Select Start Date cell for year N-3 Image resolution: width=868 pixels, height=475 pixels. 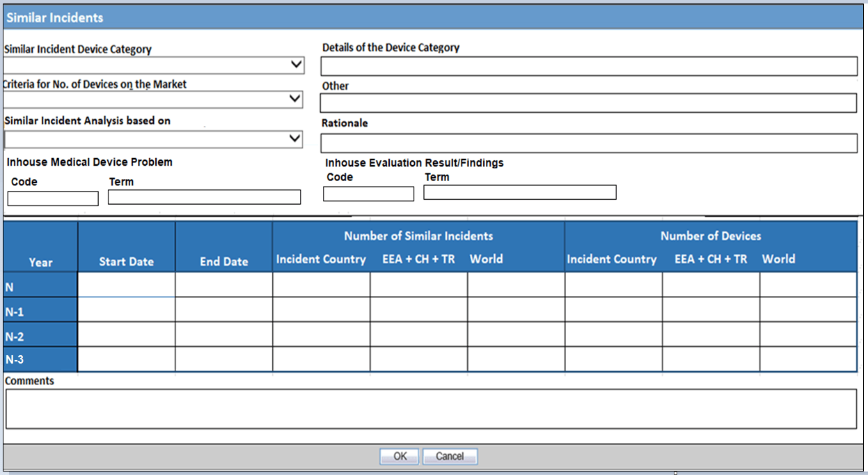point(126,359)
